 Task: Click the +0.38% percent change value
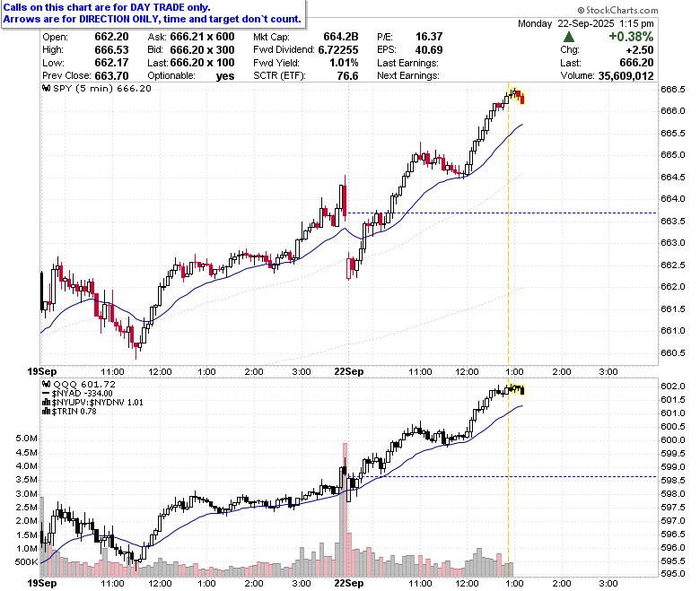click(x=631, y=37)
